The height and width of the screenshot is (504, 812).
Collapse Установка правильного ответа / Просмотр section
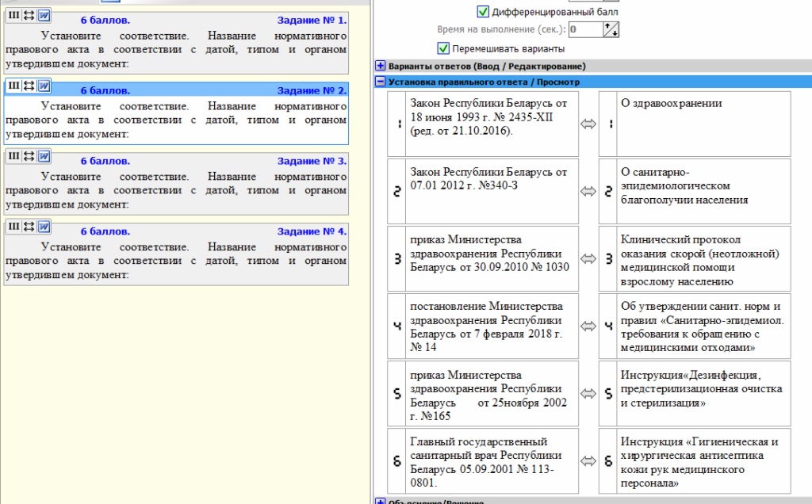tap(380, 82)
